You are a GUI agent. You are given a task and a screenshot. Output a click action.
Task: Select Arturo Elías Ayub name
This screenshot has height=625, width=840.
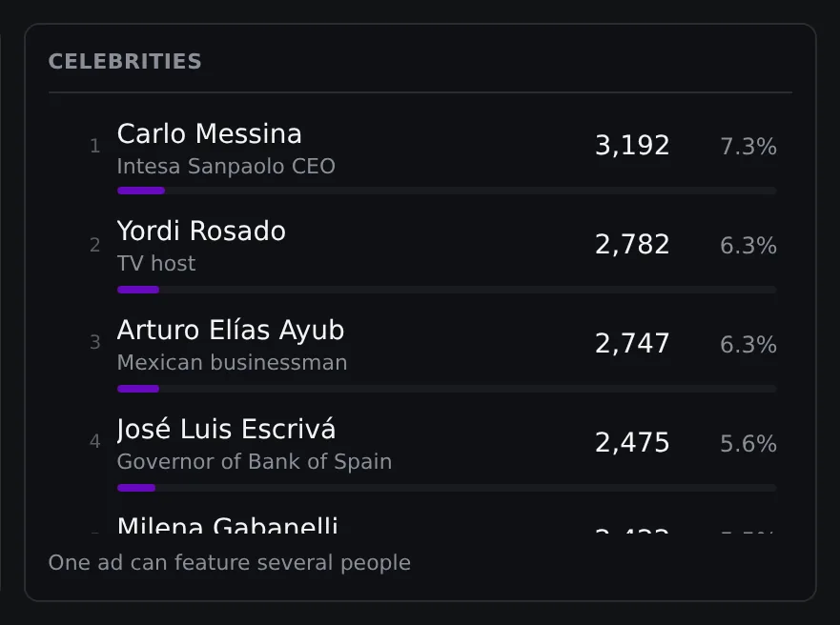(231, 330)
